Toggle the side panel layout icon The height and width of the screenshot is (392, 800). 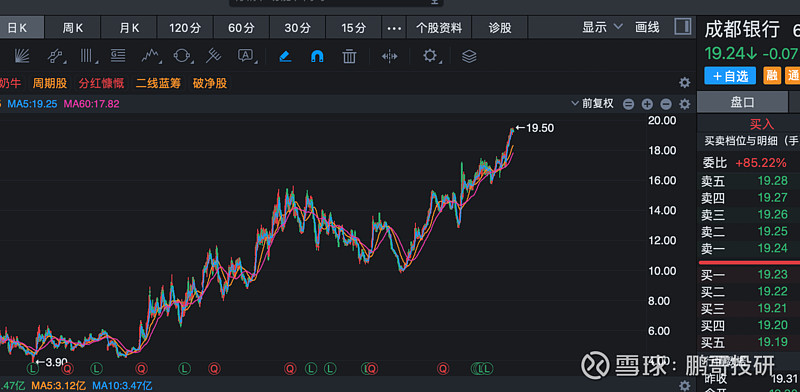(x=683, y=27)
